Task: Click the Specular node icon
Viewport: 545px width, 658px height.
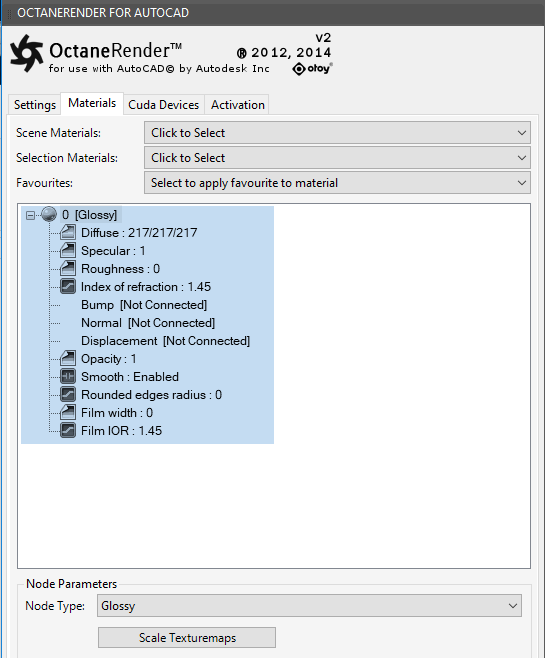Action: coord(68,250)
